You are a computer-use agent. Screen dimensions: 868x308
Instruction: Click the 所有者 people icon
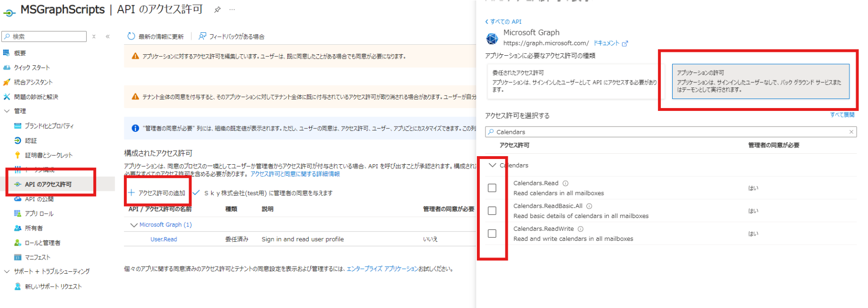[18, 228]
